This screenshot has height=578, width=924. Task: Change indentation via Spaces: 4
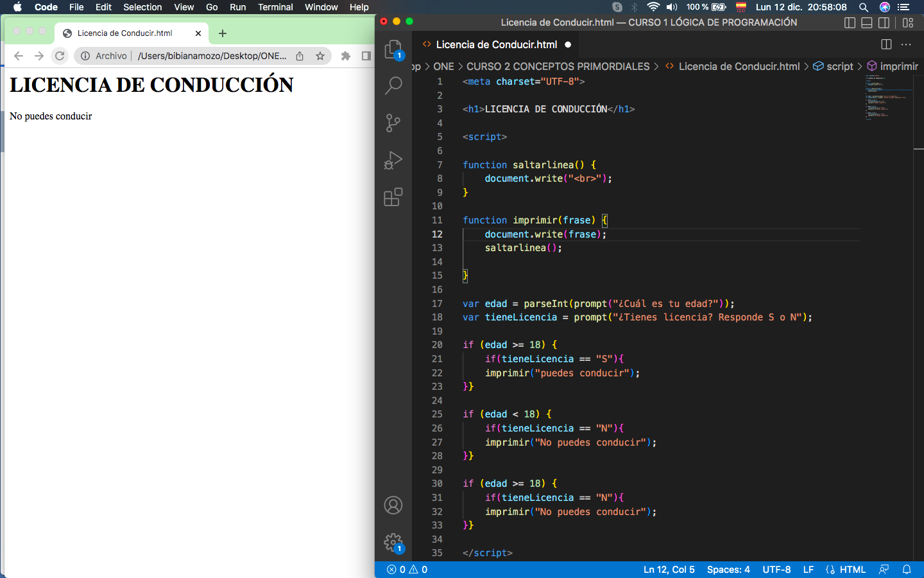coord(728,570)
